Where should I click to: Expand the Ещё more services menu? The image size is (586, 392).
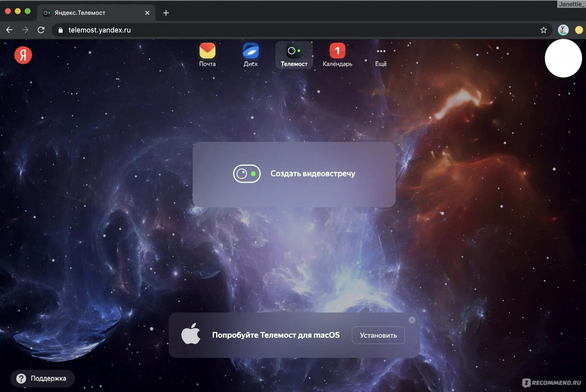click(381, 57)
